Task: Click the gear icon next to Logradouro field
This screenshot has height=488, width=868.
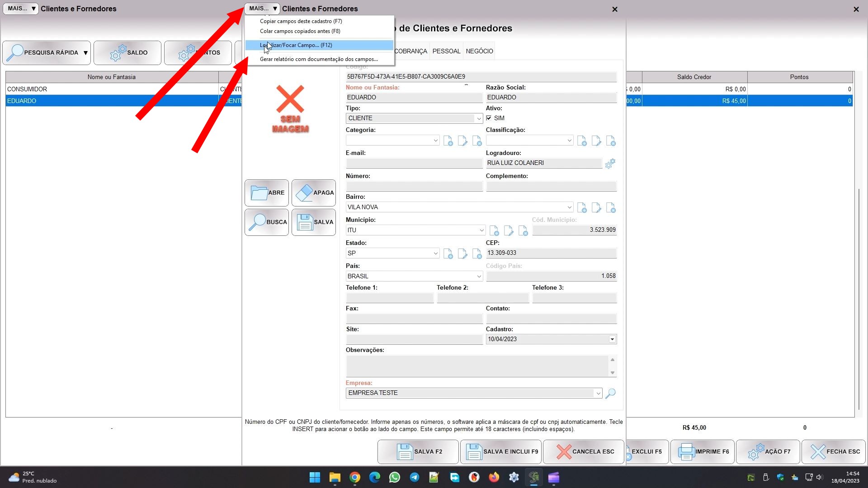Action: click(610, 164)
